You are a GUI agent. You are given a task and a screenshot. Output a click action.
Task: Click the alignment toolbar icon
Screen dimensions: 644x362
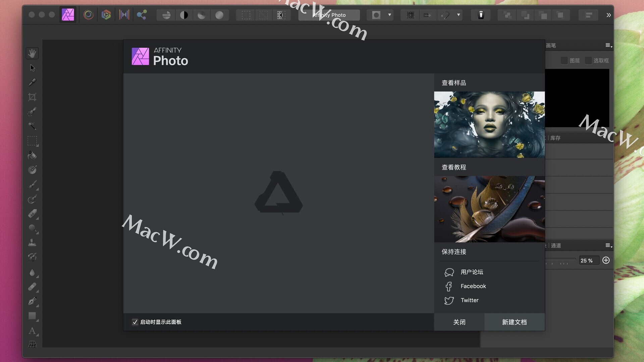[x=589, y=15]
